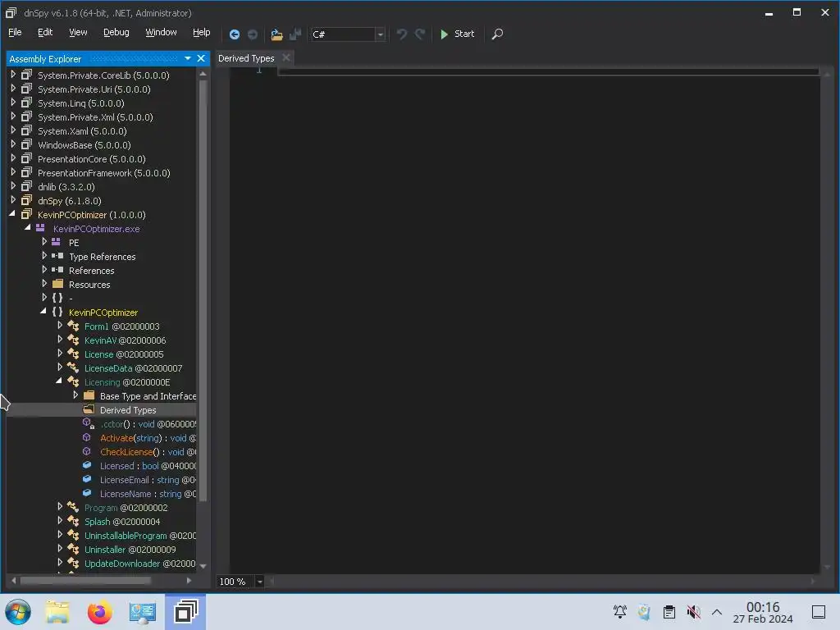Click the redo toolbar icon
The width and height of the screenshot is (840, 630).
tap(420, 34)
